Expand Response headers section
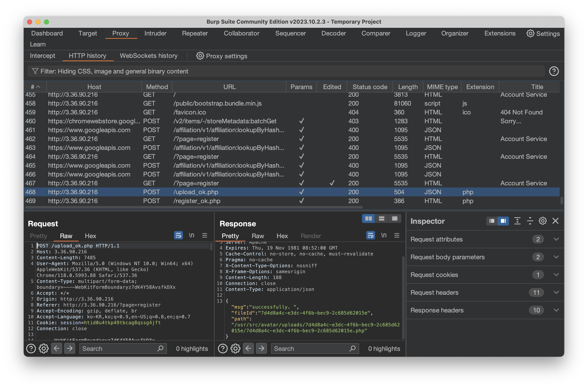The width and height of the screenshot is (588, 388). point(556,310)
